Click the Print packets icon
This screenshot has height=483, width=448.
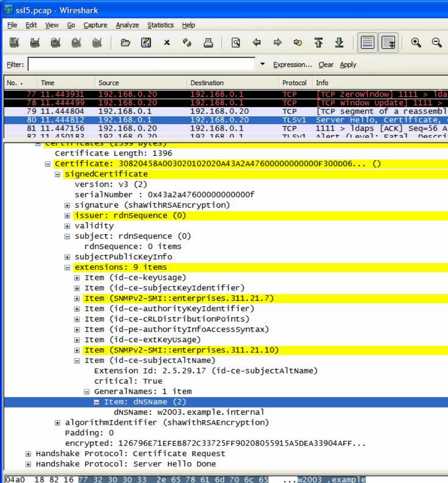(208, 44)
